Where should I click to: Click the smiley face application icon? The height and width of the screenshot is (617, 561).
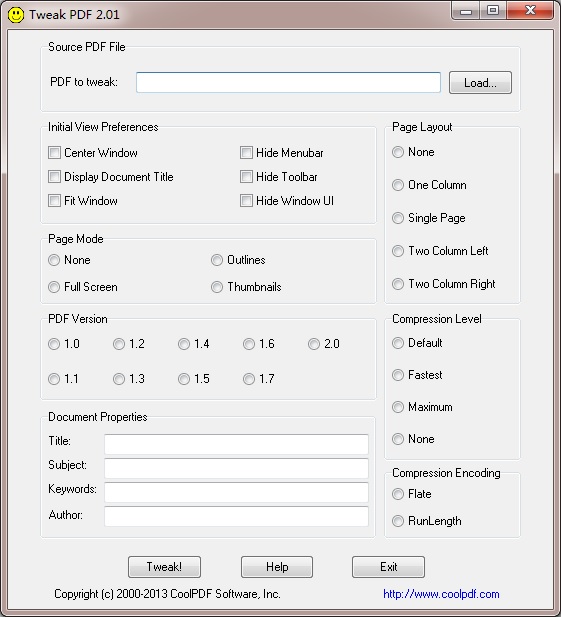point(16,15)
